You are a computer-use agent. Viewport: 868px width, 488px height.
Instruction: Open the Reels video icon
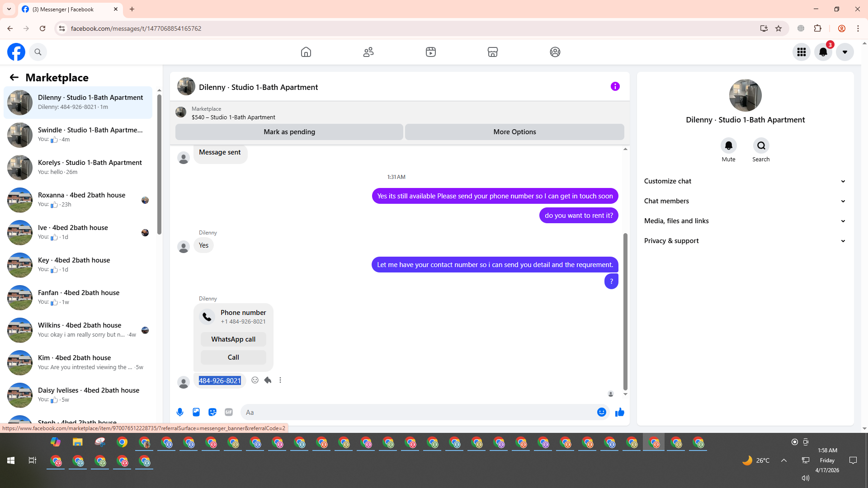431,52
